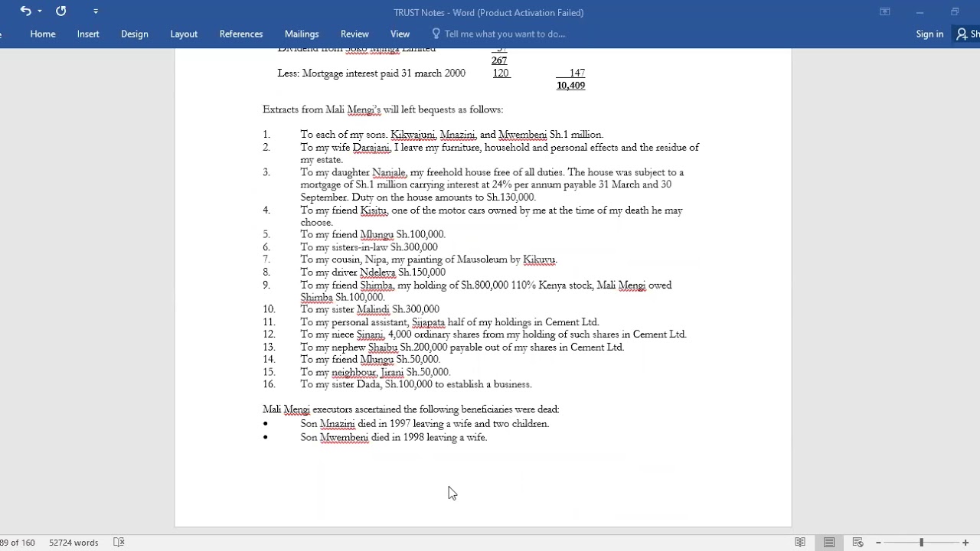Focus the Tell me what you want field
The width and height of the screenshot is (980, 551).
505,34
